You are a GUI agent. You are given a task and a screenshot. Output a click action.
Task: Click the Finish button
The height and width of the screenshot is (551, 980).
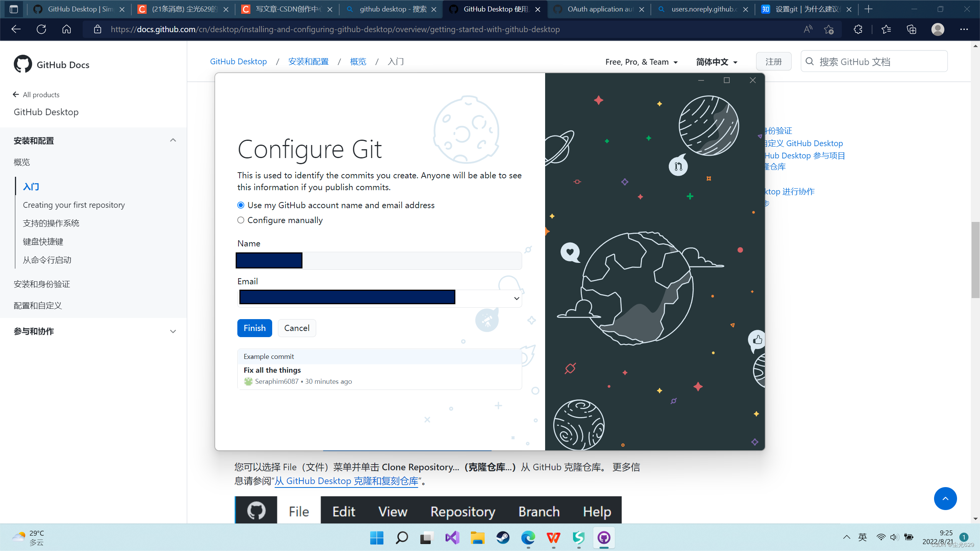click(x=255, y=328)
